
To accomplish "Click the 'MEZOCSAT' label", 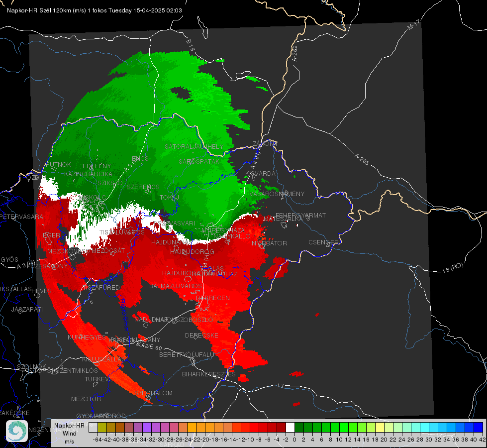I will click(x=108, y=250).
